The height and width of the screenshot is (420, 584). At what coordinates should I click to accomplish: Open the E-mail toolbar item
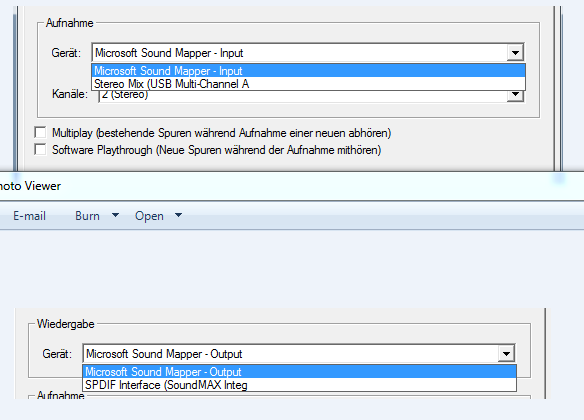pyautogui.click(x=29, y=216)
